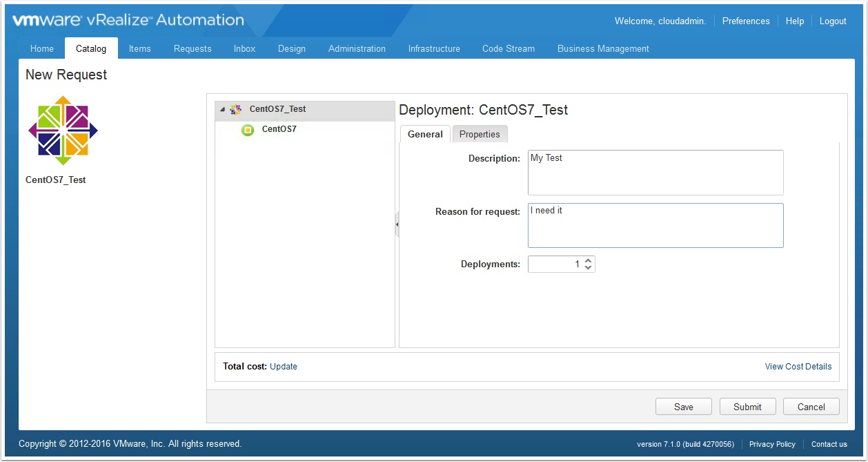Open the Privacy Policy link

click(772, 444)
